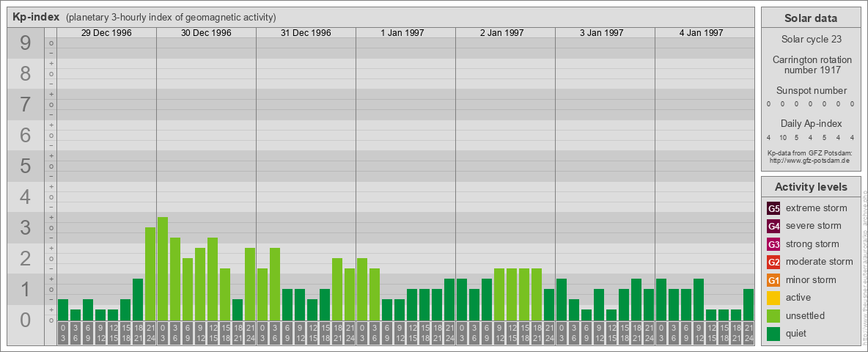Click the 4 Jan 1997 date header

pyautogui.click(x=702, y=33)
